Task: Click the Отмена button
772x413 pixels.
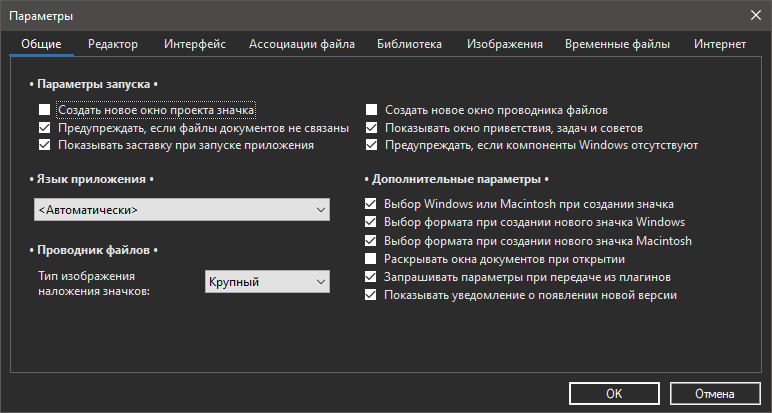Action: (x=715, y=394)
